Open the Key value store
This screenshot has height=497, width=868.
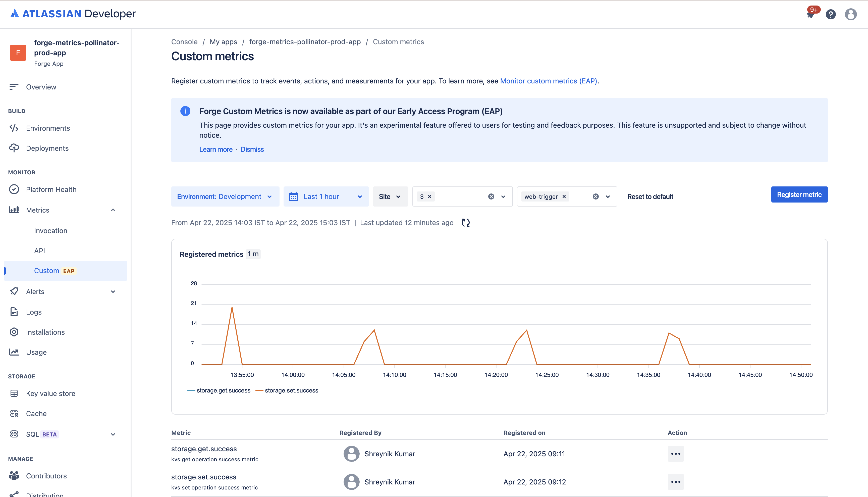(50, 393)
